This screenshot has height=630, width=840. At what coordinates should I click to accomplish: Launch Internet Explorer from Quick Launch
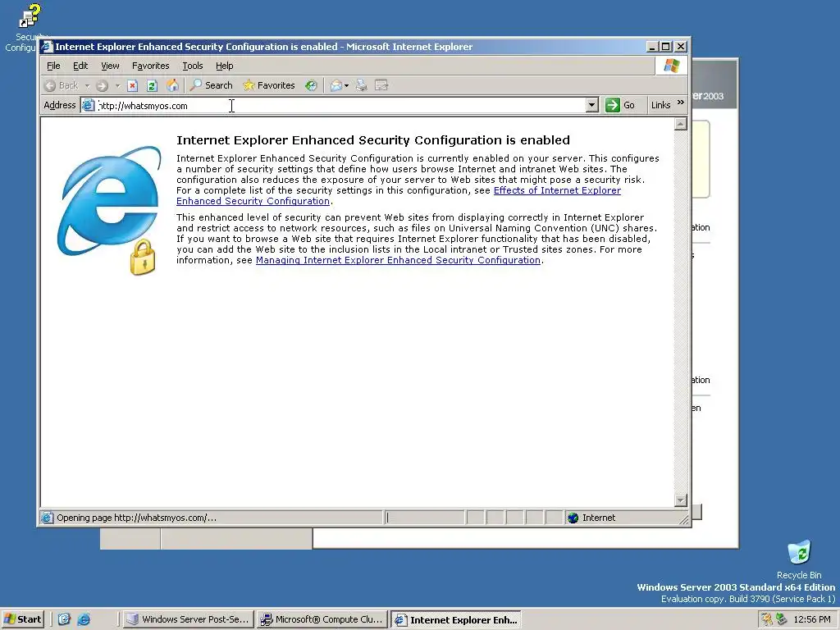(x=84, y=619)
